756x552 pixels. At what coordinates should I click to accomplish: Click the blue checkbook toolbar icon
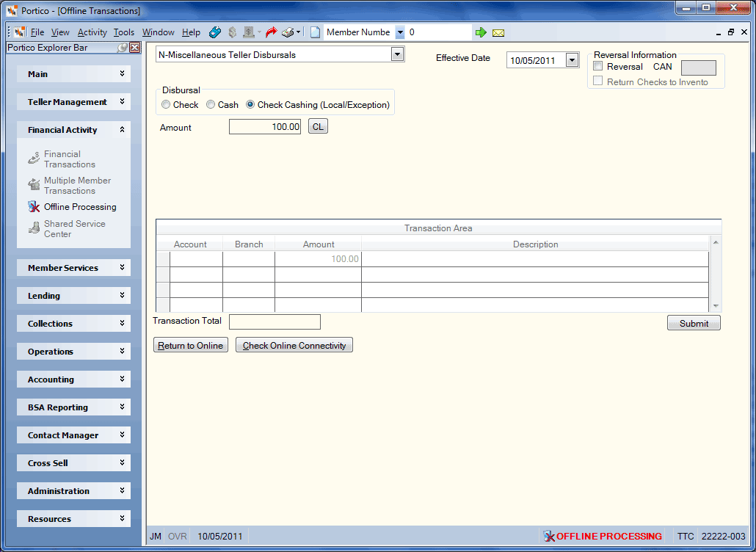[215, 32]
